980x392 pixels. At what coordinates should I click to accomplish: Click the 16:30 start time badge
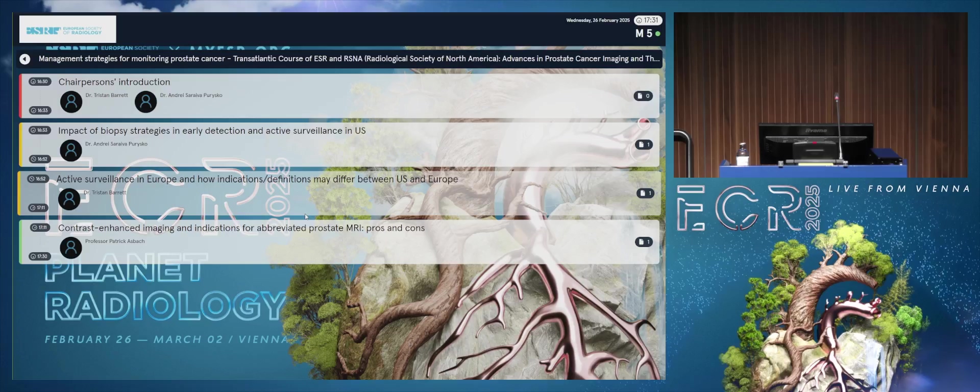tap(39, 82)
